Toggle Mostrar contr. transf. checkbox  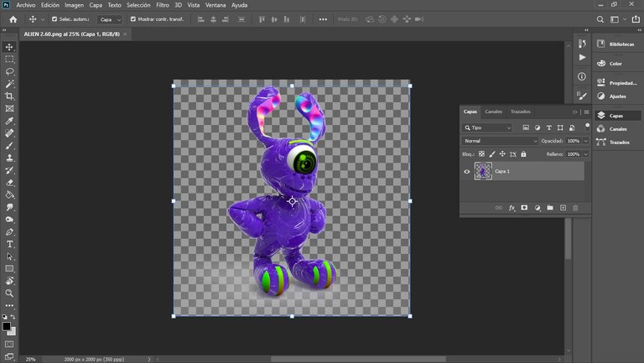point(133,19)
